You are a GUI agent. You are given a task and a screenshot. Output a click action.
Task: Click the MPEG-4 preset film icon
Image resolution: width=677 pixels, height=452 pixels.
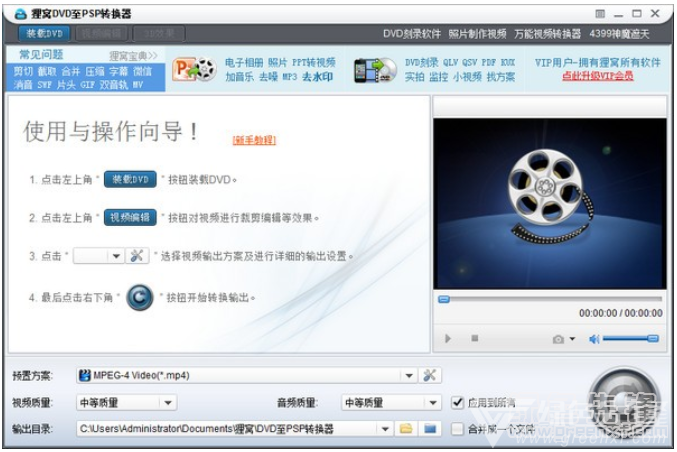click(85, 375)
